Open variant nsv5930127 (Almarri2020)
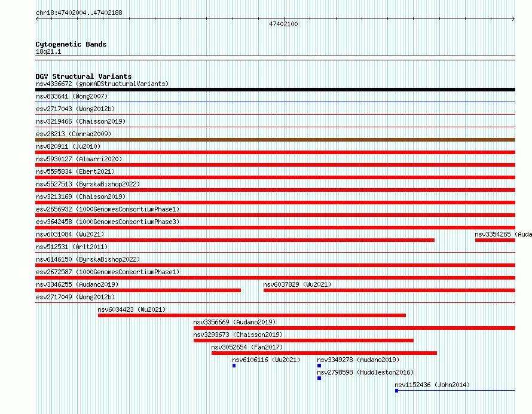532x414 pixels. [79, 159]
